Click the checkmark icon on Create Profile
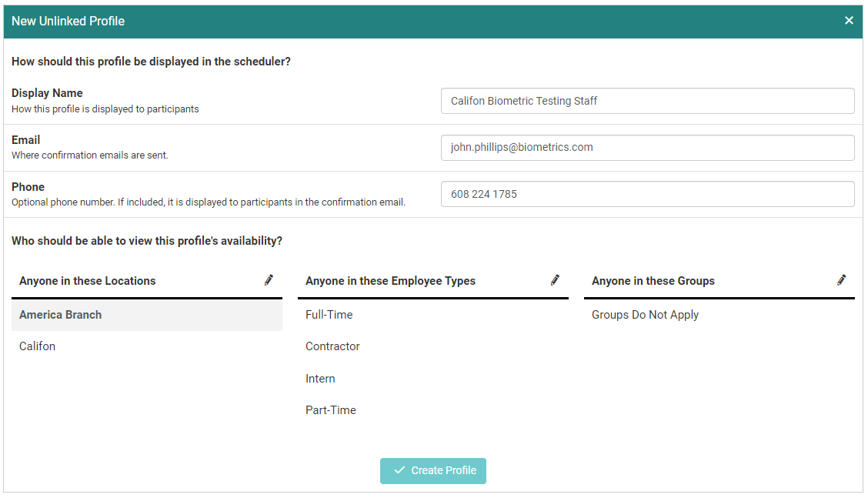This screenshot has width=868, height=498. point(399,470)
